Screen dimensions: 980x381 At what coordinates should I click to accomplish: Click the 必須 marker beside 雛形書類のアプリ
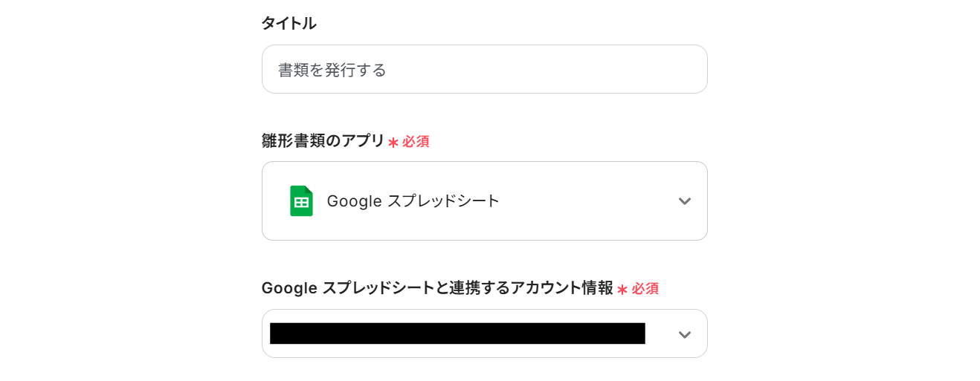click(416, 142)
